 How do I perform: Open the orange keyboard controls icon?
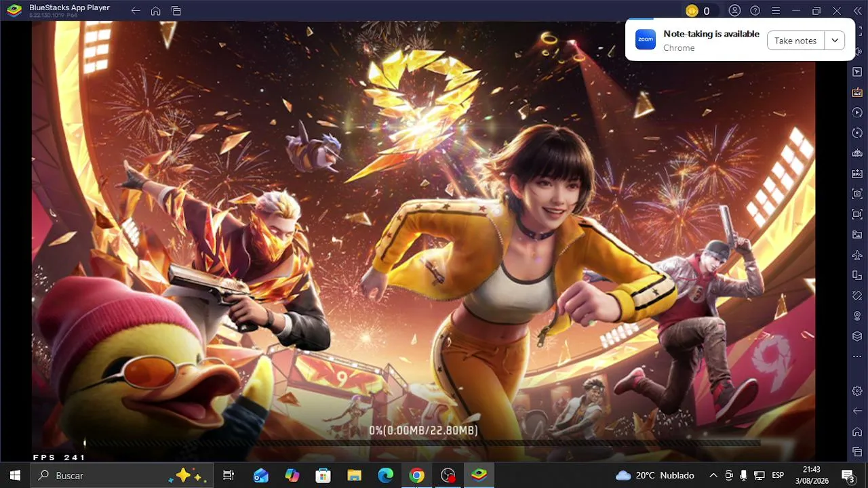pos(857,92)
